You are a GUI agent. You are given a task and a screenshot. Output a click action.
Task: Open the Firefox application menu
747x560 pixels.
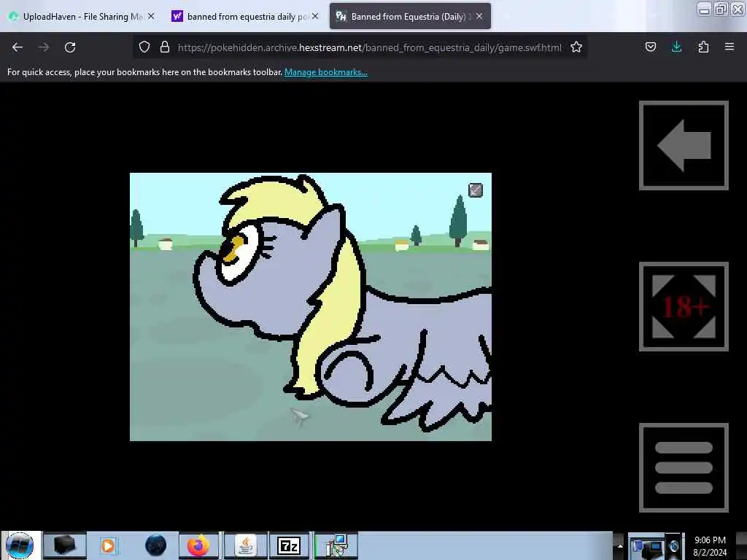coord(729,47)
